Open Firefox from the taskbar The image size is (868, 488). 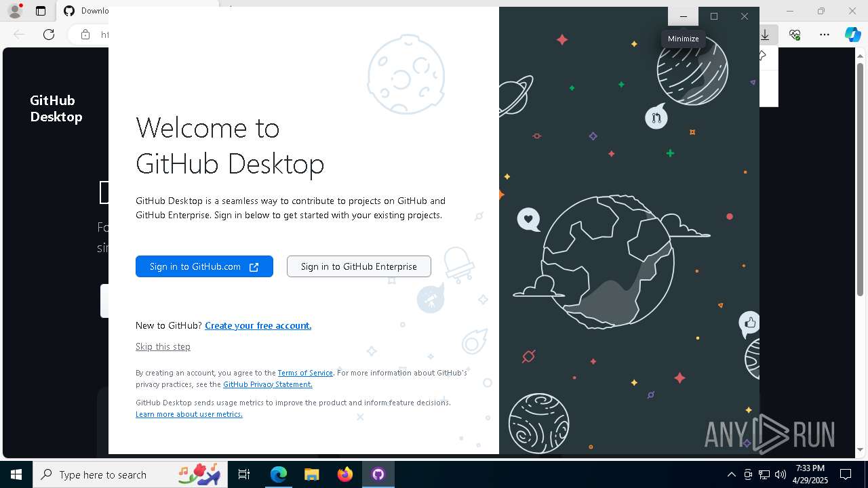click(344, 474)
